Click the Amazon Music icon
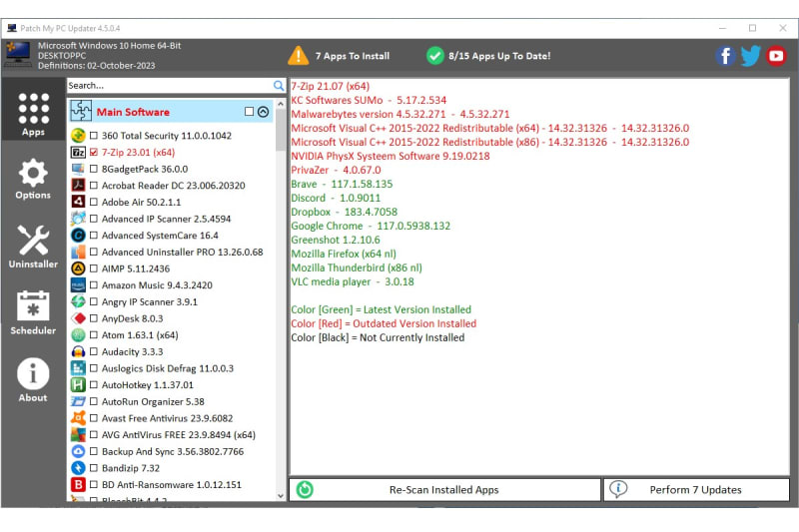Screen dimensions: 799x532 click(x=78, y=285)
